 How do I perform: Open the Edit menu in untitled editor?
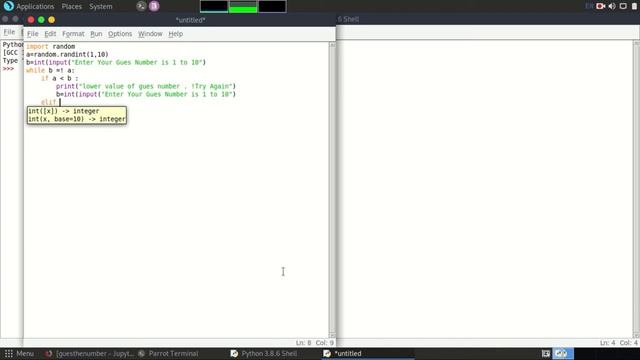point(50,34)
